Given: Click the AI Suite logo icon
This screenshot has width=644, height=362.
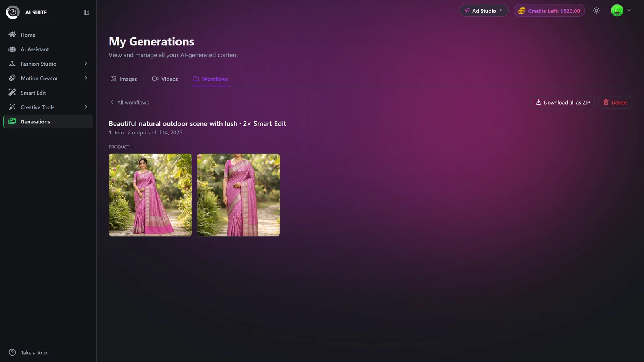Looking at the screenshot, I should pos(13,12).
